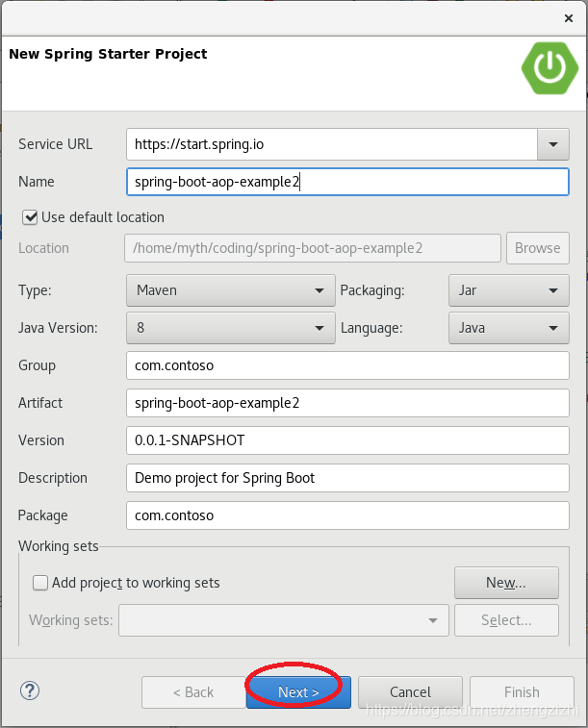Open the Language dropdown showing Java

(508, 328)
